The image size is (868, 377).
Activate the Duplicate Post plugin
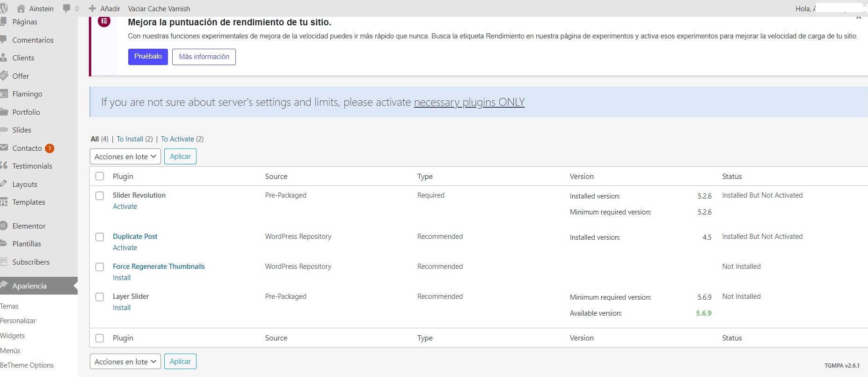pos(125,248)
